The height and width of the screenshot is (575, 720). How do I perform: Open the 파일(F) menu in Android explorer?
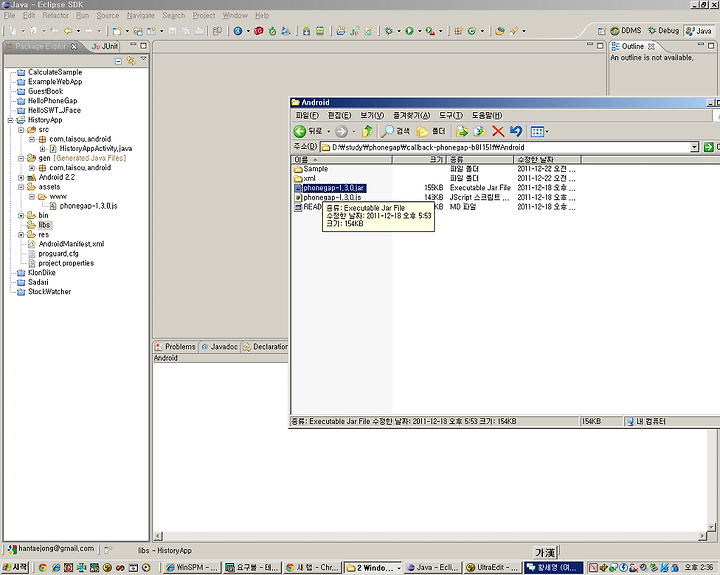tap(307, 115)
